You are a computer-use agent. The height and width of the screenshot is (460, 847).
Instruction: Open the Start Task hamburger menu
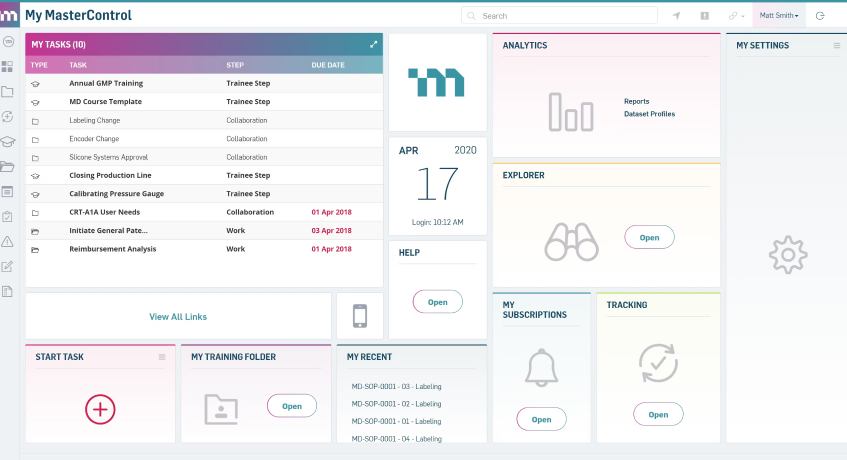coord(162,357)
